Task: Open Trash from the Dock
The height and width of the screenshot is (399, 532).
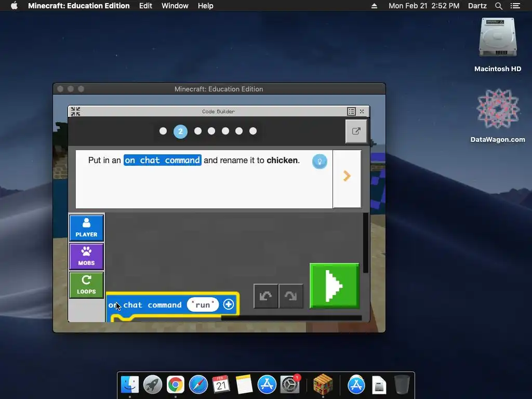Action: click(x=402, y=385)
